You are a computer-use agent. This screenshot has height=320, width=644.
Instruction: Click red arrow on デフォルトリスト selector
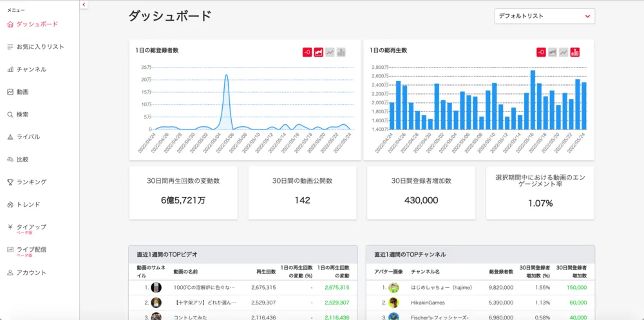pos(587,17)
